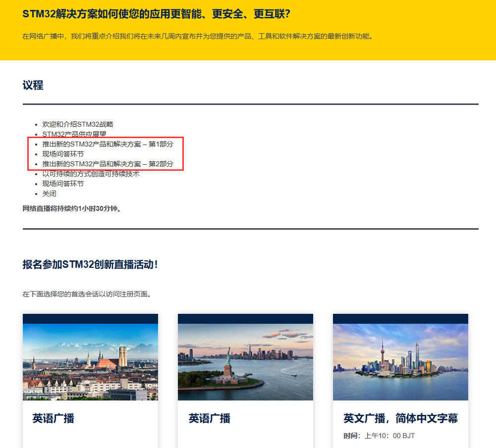Open the Shanghai skyline card image
The image size is (496, 448).
pos(400,362)
